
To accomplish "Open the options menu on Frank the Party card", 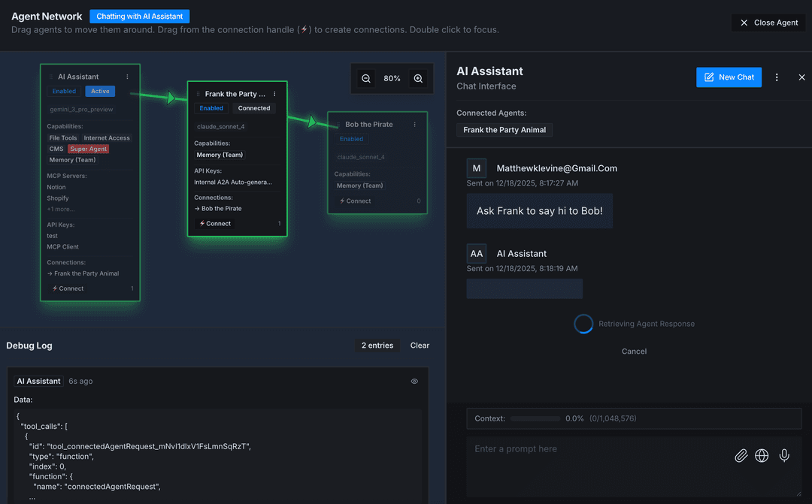I will point(274,93).
